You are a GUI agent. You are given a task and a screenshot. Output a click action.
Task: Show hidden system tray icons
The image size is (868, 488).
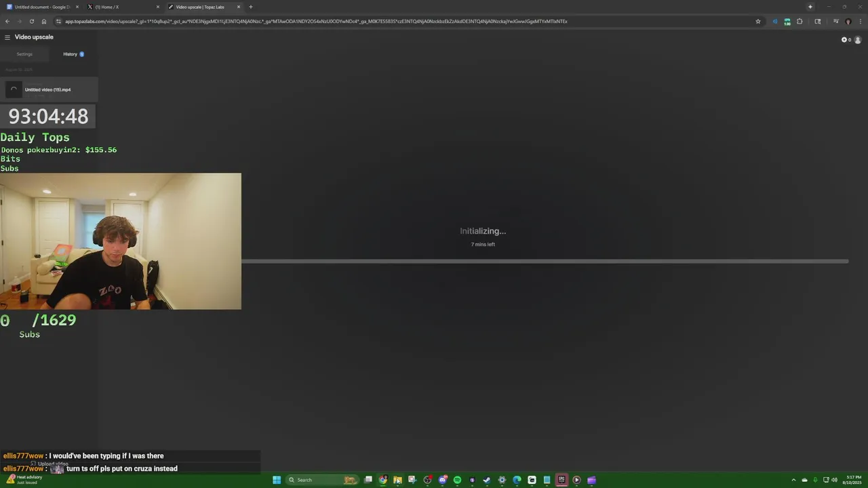pos(793,480)
